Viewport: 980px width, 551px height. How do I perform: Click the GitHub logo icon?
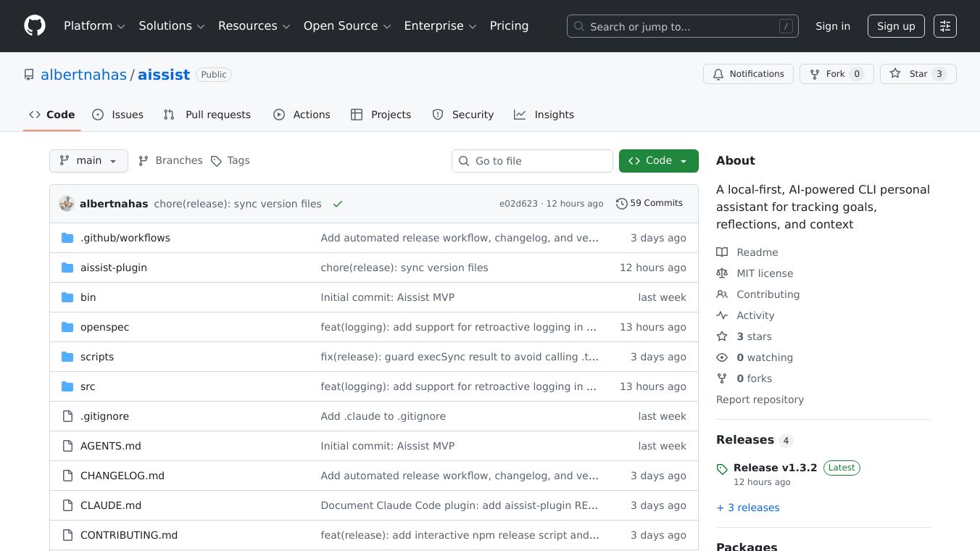click(35, 26)
